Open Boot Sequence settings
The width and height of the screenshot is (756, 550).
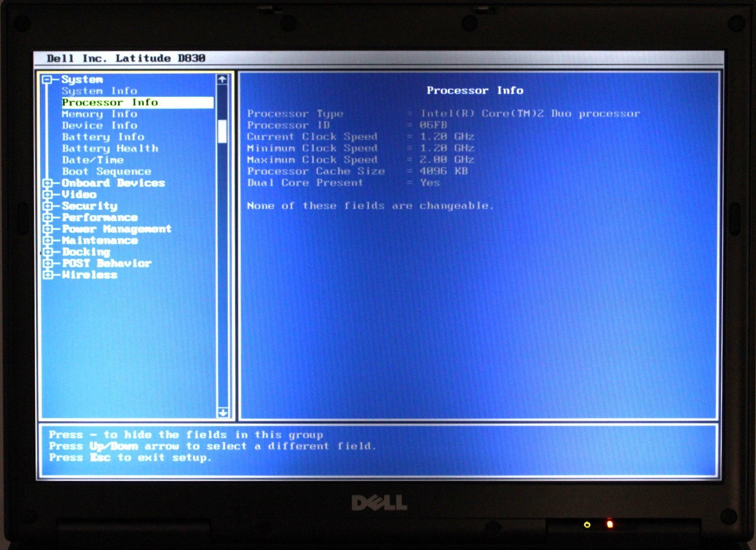click(106, 172)
